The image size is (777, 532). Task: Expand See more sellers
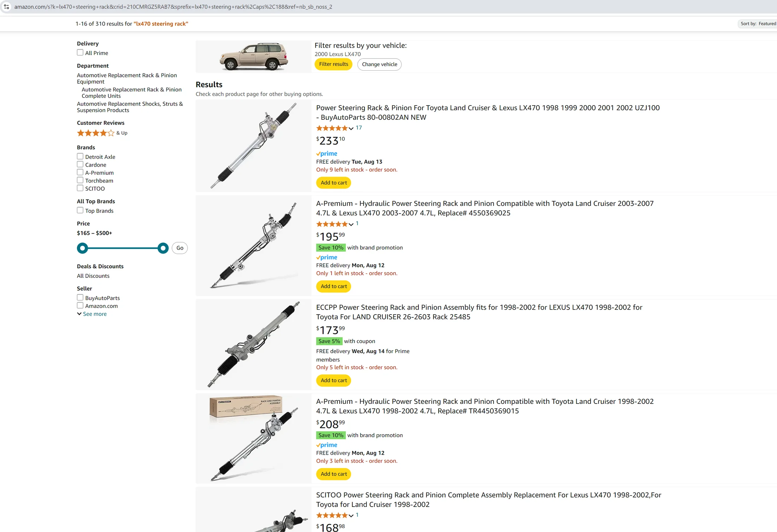click(92, 314)
